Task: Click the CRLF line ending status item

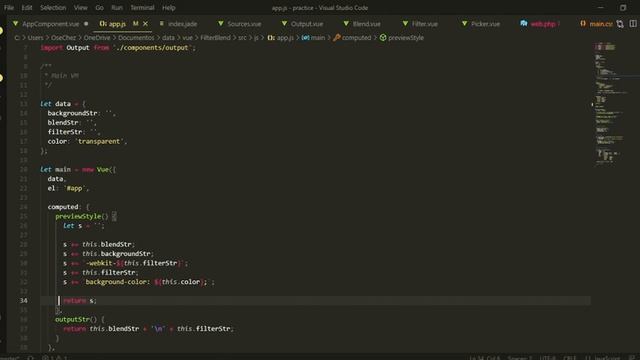Action: (569, 358)
